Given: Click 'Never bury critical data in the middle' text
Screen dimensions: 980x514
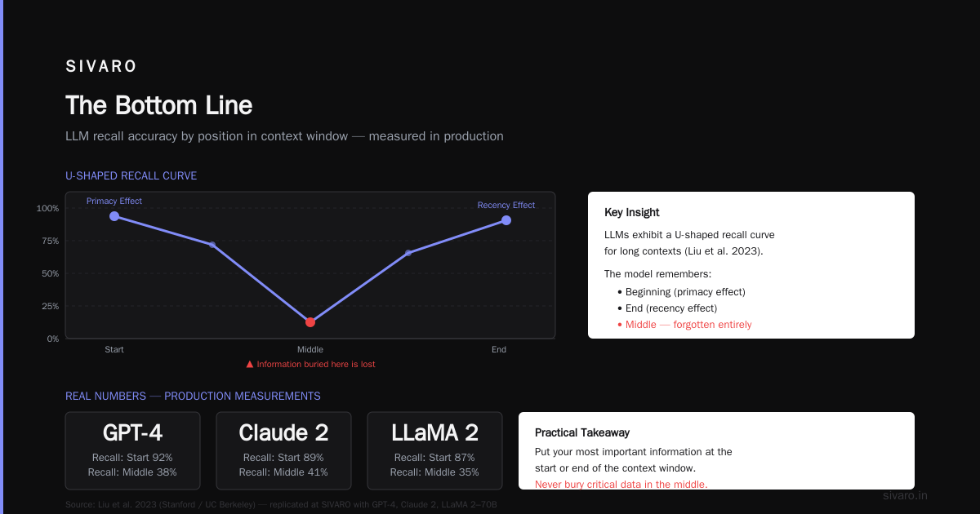Looking at the screenshot, I should point(621,484).
